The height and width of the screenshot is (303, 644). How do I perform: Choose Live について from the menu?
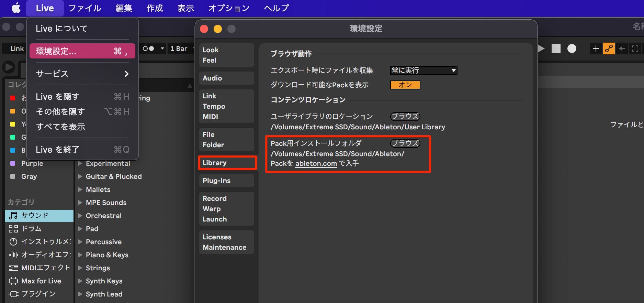pyautogui.click(x=82, y=29)
